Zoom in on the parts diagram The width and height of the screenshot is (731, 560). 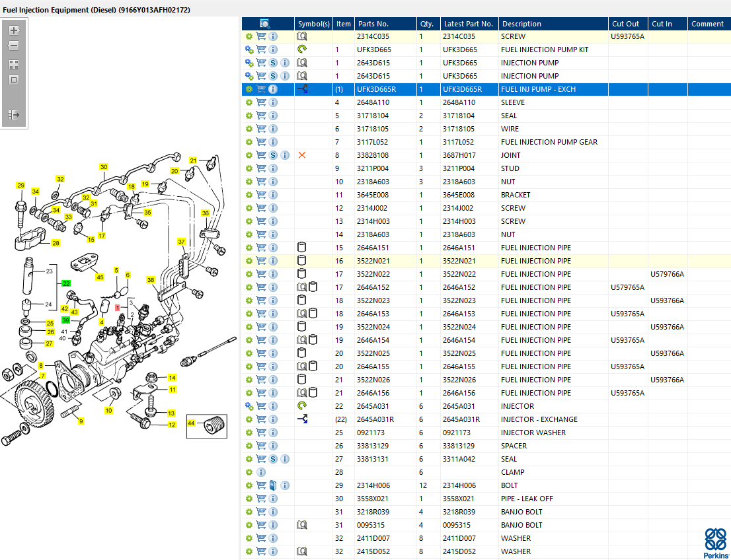point(14,30)
